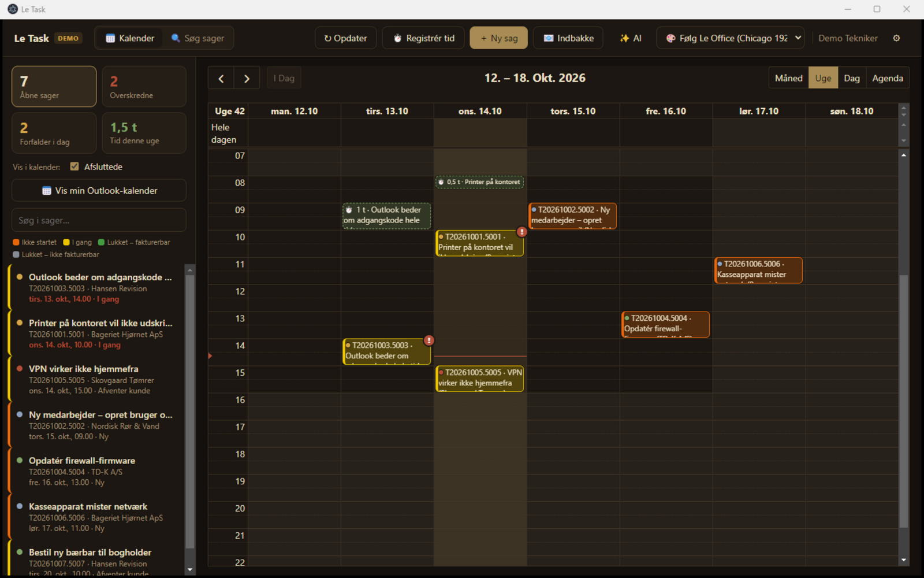The height and width of the screenshot is (578, 924).
Task: Open calendar event T20261005.5005 VPN virker ikke
Action: pyautogui.click(x=480, y=379)
